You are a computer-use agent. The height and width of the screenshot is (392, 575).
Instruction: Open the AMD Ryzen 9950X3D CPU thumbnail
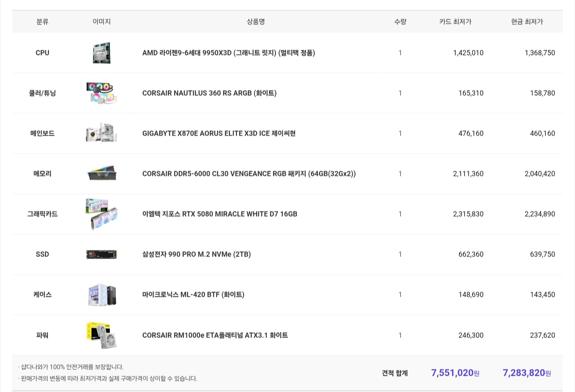[x=102, y=53]
